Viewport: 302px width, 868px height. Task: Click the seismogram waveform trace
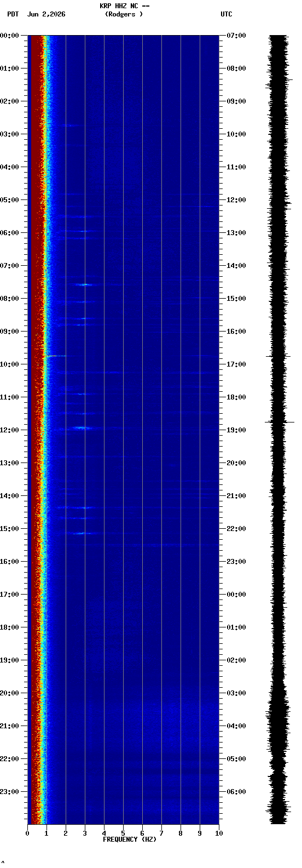click(278, 430)
